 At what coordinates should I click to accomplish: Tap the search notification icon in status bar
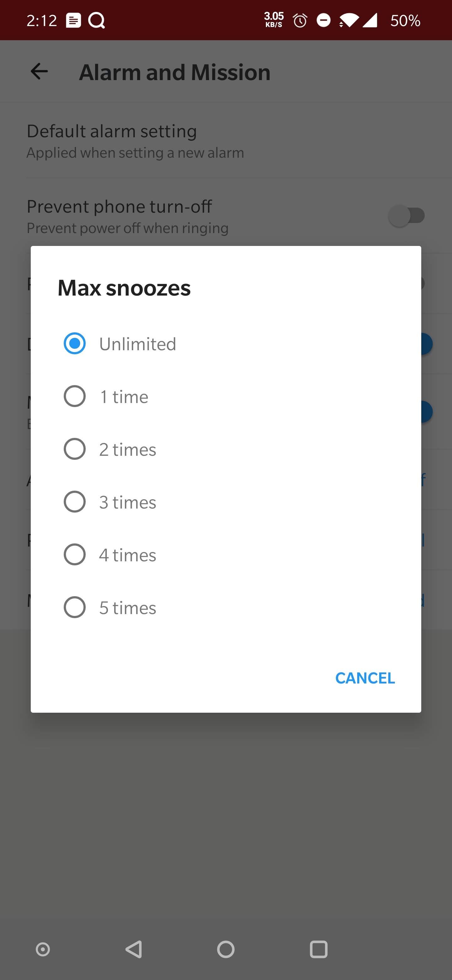[x=97, y=20]
